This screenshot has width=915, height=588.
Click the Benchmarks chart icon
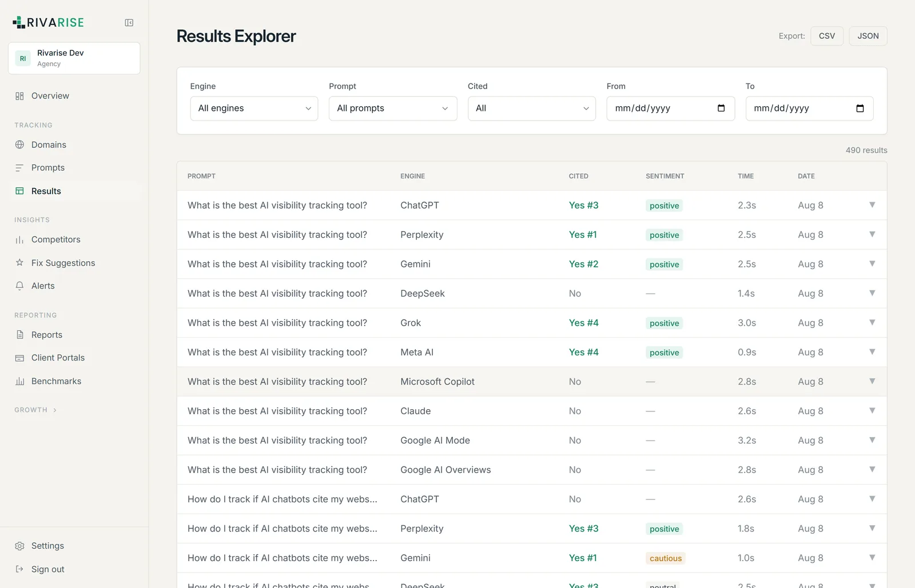tap(19, 381)
